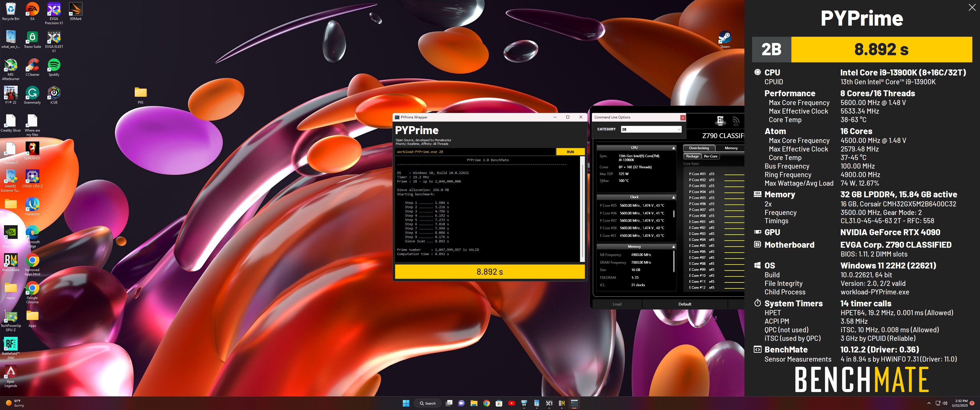Viewport: 980px width, 410px height.
Task: Collapse the Memory panel in ELEET
Action: pos(673,247)
